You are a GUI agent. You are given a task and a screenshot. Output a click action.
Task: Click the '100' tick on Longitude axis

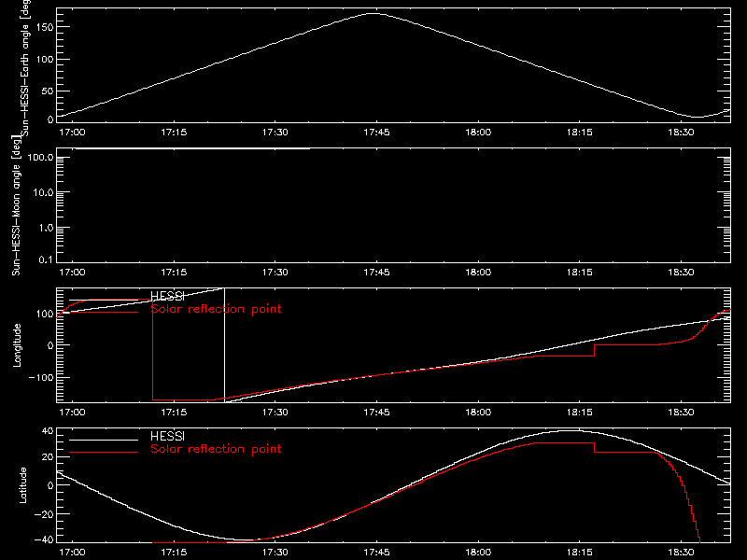(x=45, y=315)
